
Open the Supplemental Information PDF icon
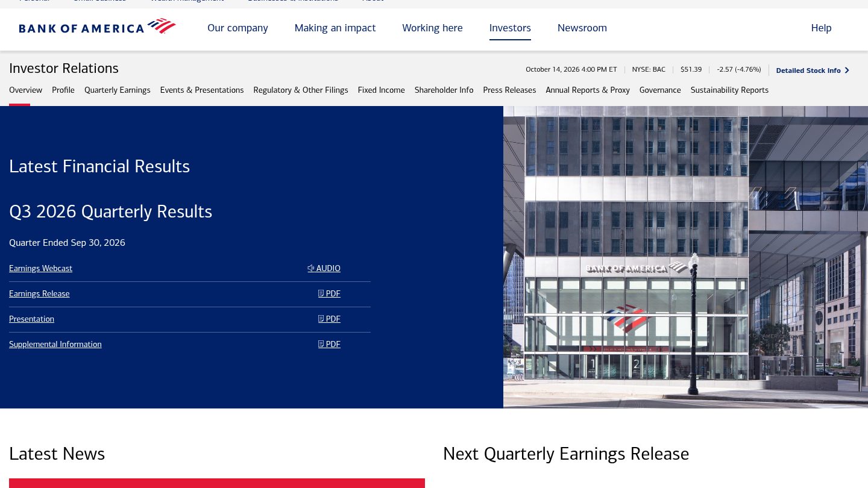point(321,344)
